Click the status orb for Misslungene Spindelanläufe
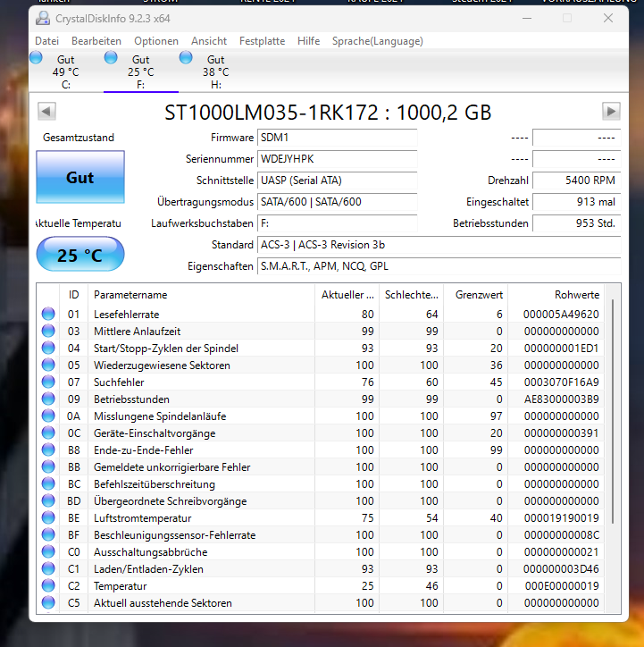 tap(48, 416)
